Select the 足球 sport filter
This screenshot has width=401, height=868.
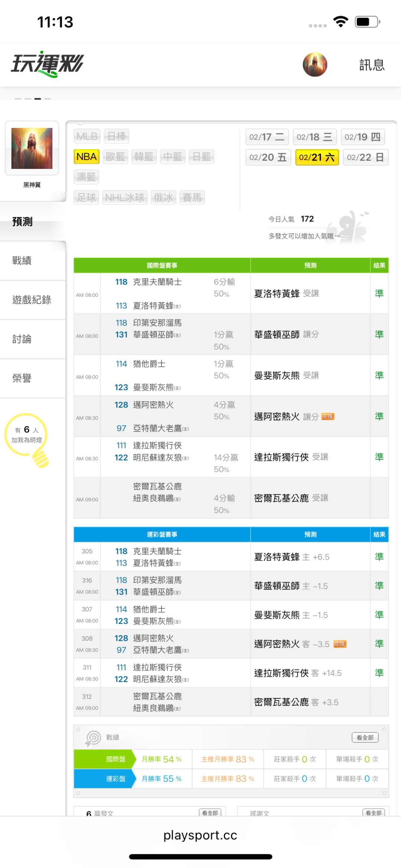pos(87,197)
